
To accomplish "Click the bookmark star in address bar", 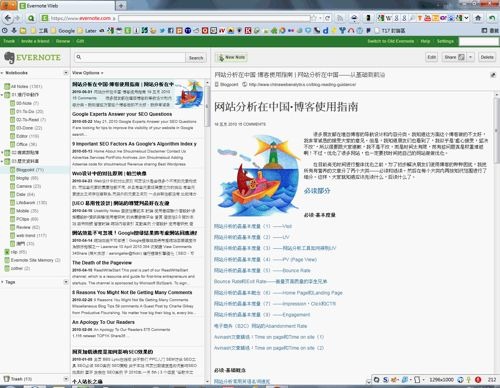I will pyautogui.click(x=314, y=18).
